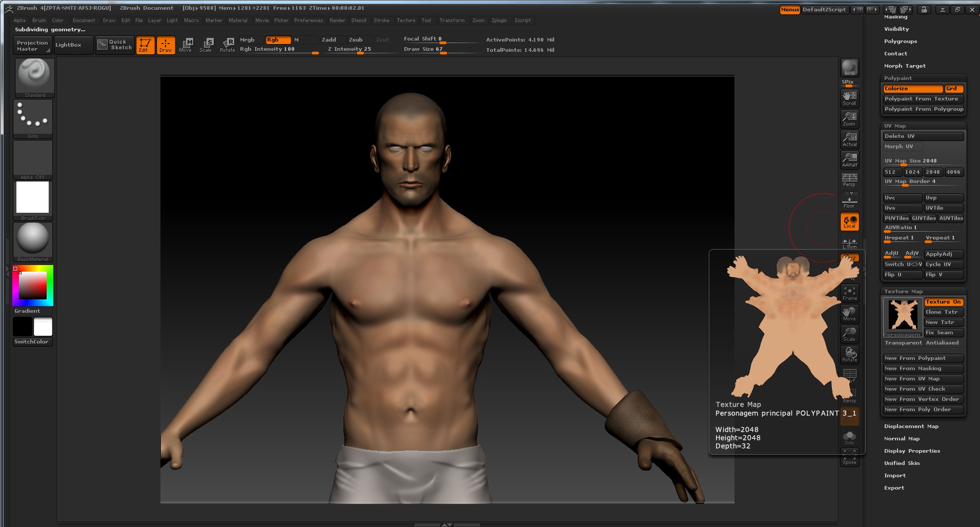The image size is (980, 527).
Task: Toggle the Colorize polypaint button
Action: click(x=913, y=89)
